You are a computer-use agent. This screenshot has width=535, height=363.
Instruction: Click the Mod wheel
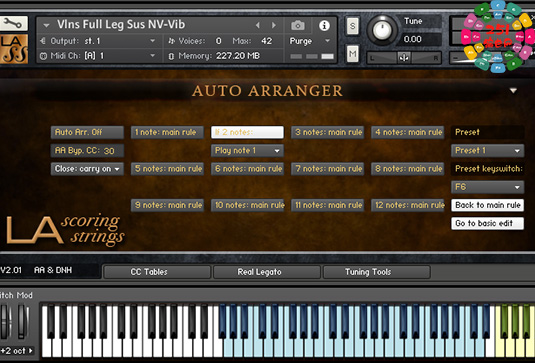(23, 322)
